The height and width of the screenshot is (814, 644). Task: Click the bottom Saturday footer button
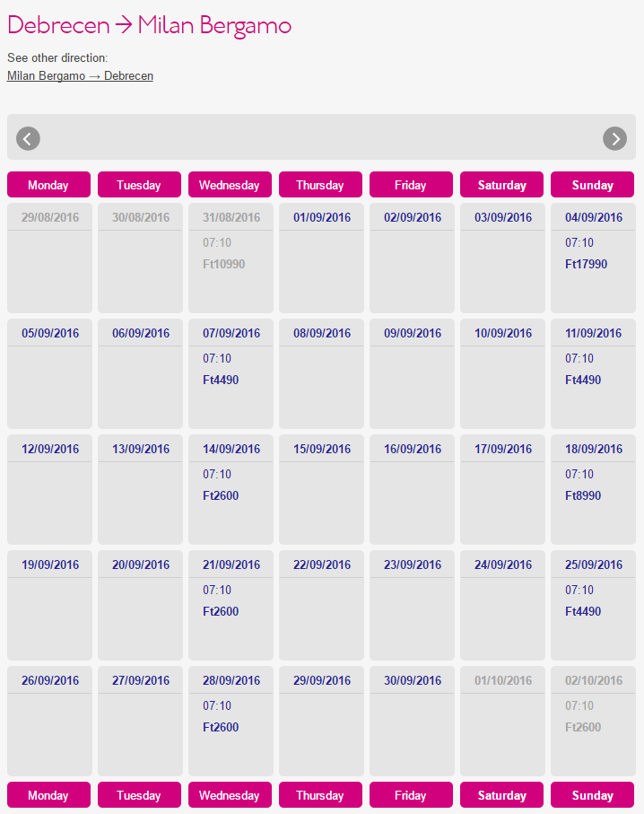[x=501, y=795]
